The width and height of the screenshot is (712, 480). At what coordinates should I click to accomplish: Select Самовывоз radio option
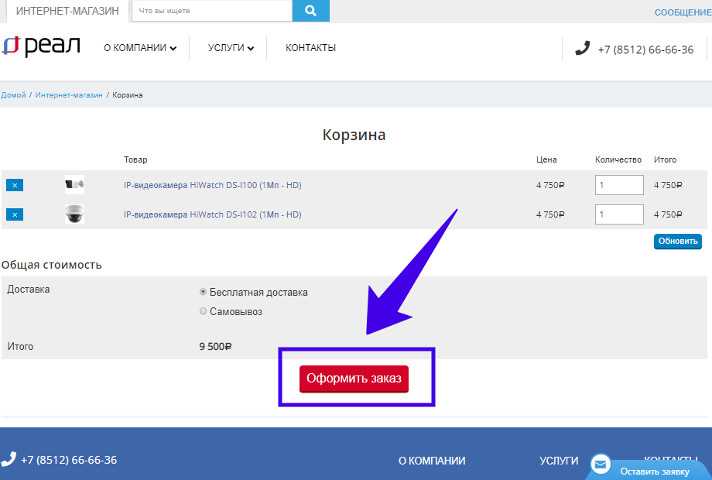click(203, 311)
